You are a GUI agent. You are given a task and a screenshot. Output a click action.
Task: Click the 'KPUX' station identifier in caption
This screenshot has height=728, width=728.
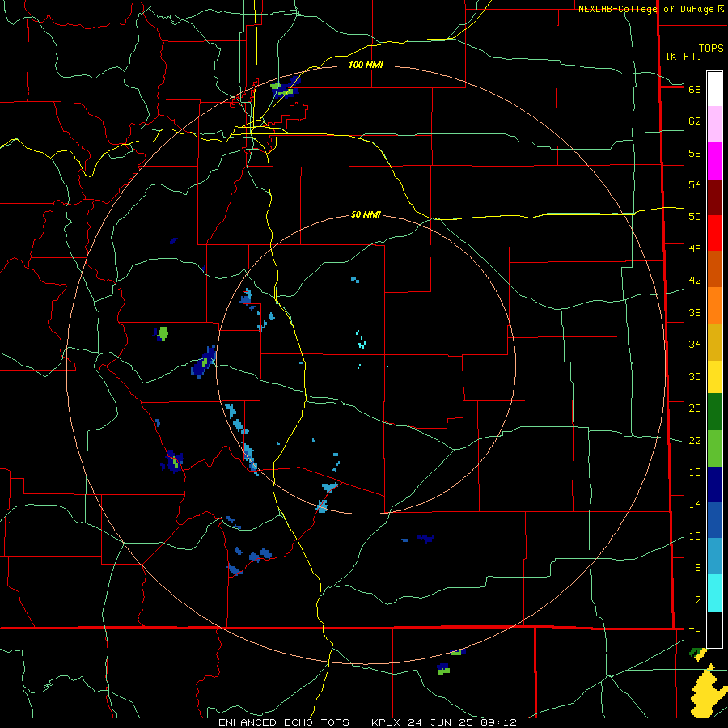click(388, 722)
